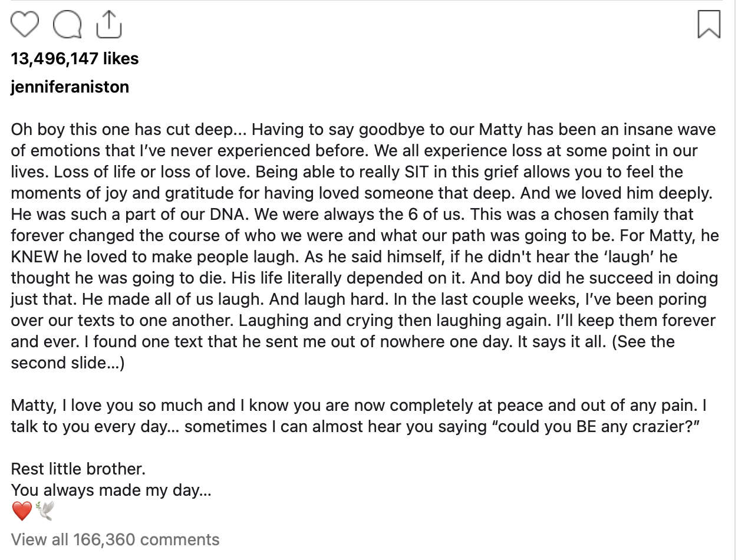The width and height of the screenshot is (738, 560).
Task: Open the jenniferaniston profile username
Action: tap(70, 87)
